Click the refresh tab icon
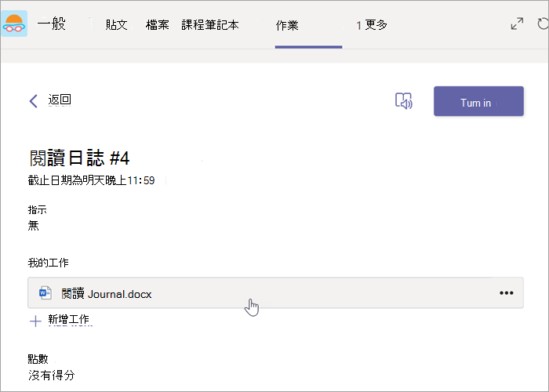 tap(543, 24)
